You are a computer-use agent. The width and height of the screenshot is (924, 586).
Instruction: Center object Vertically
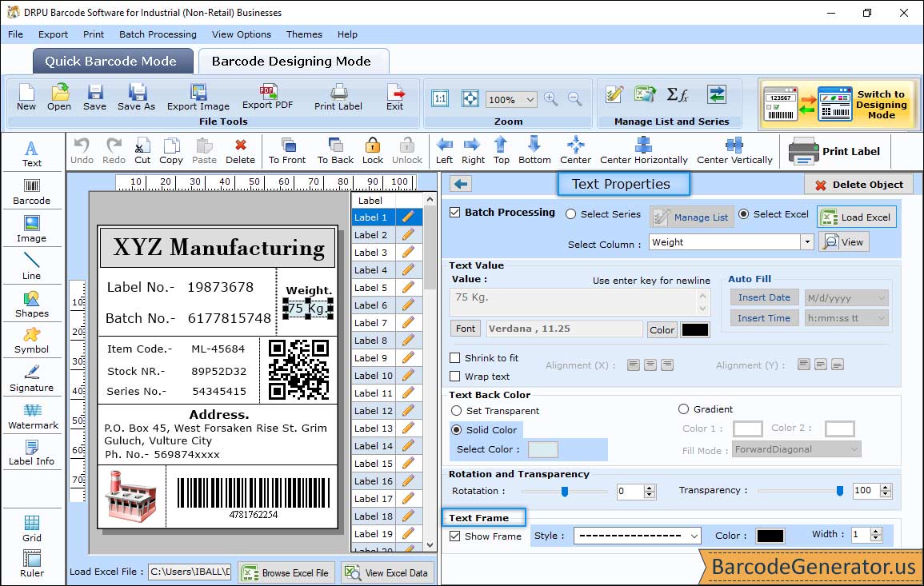[734, 151]
